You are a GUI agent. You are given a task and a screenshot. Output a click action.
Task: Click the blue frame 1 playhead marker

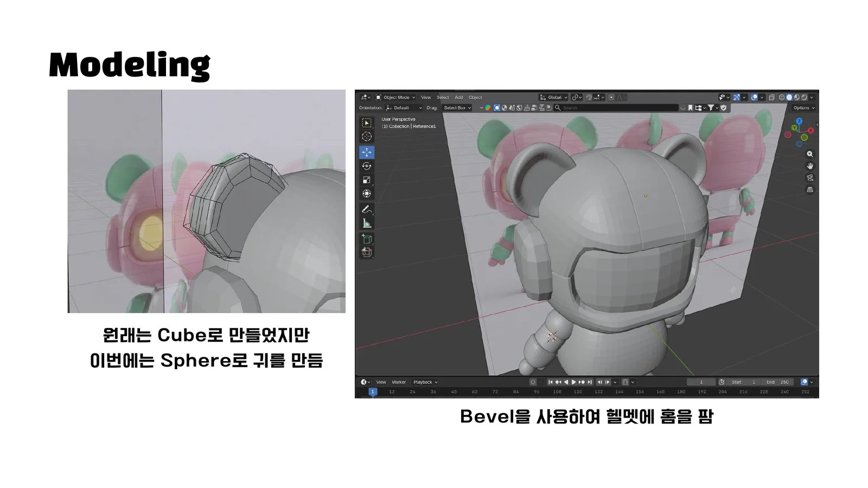tap(373, 391)
